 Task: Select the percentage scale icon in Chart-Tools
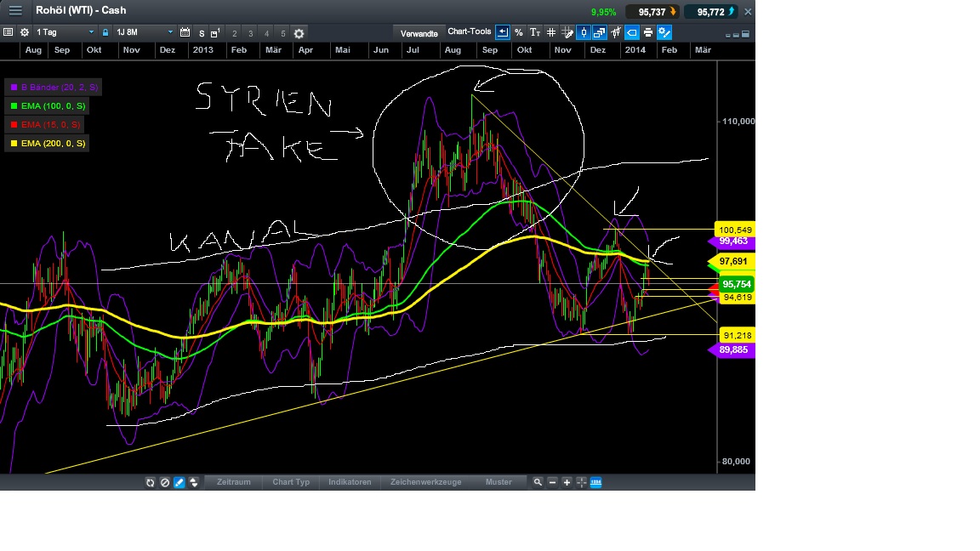click(518, 33)
